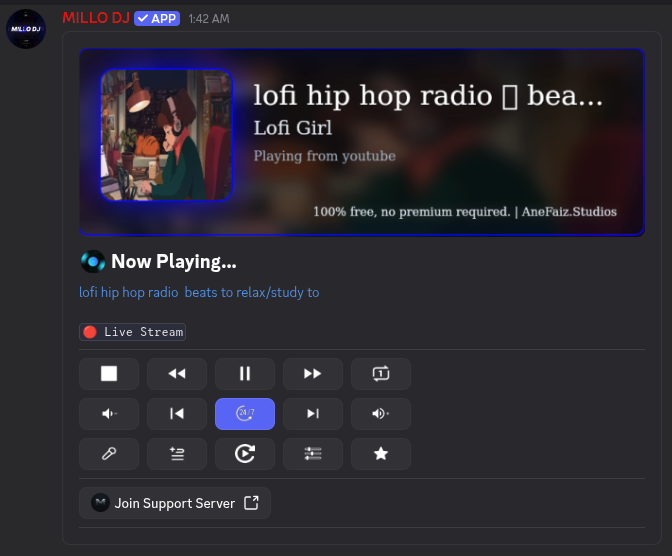Click Join Support Server button
Viewport: 672px width, 556px height.
tap(175, 503)
